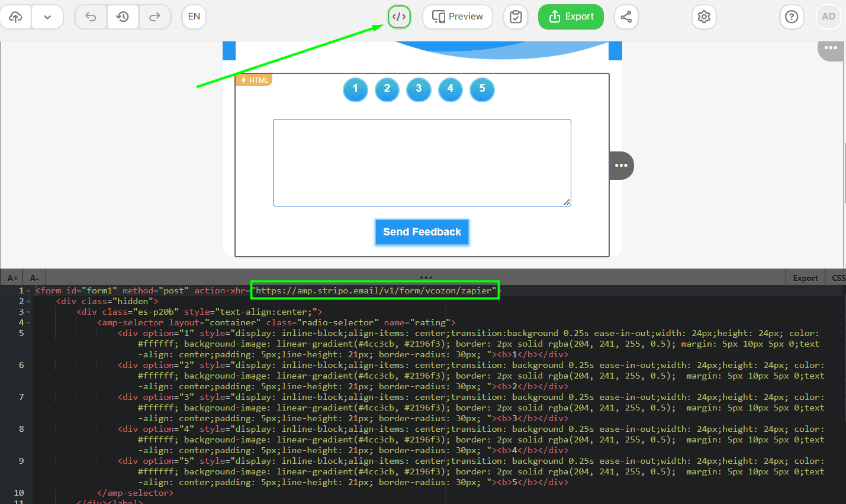Open the three-dots menu at top right
Screen dimensions: 846x504
[x=831, y=48]
